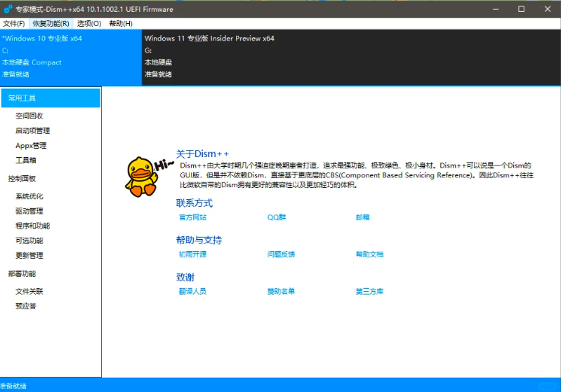Open the 帮助(H) menu
This screenshot has width=561, height=392.
[x=121, y=24]
